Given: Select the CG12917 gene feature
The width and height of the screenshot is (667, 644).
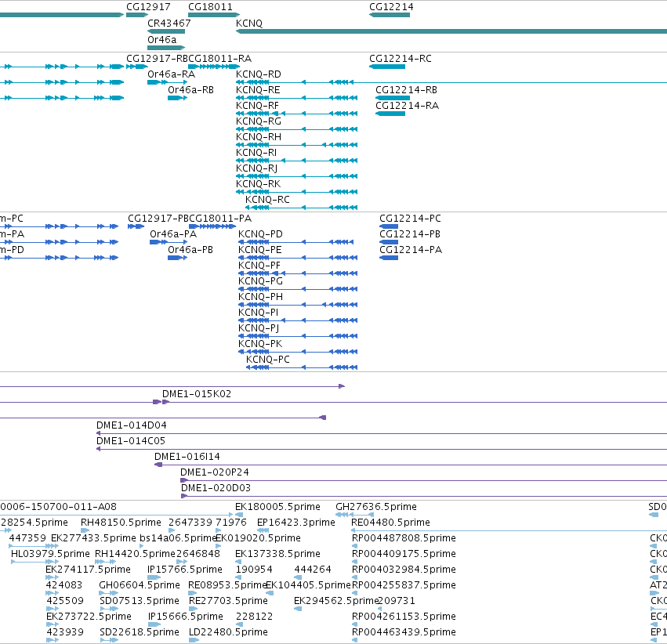Looking at the screenshot, I should [x=137, y=15].
